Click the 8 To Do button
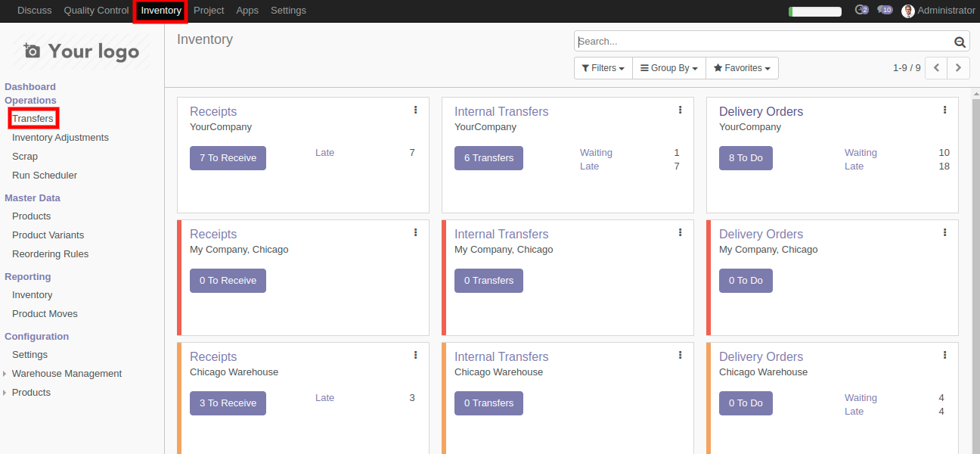The height and width of the screenshot is (454, 980). [746, 158]
